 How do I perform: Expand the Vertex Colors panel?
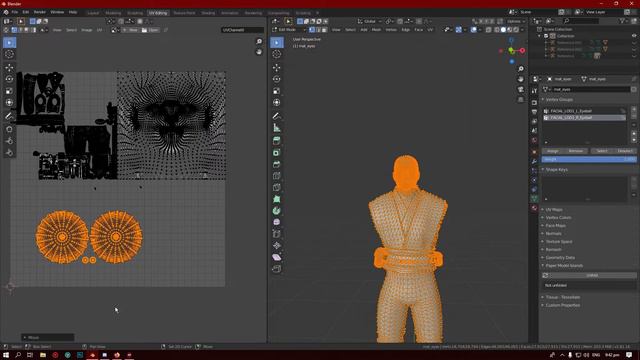(557, 218)
